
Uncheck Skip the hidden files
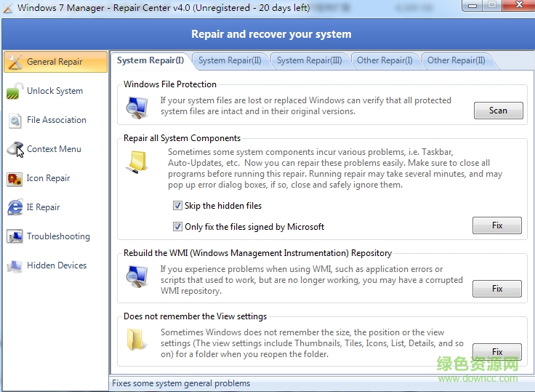click(x=177, y=206)
